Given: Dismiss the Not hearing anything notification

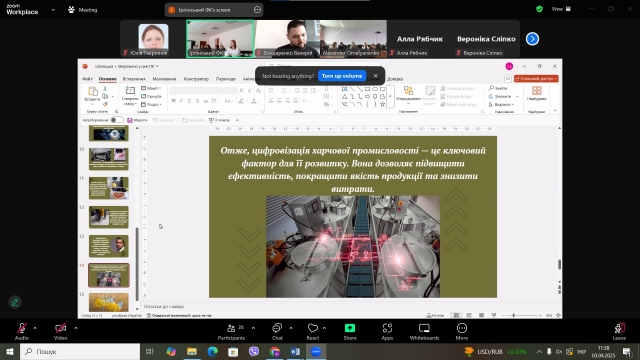Looking at the screenshot, I should coord(376,76).
